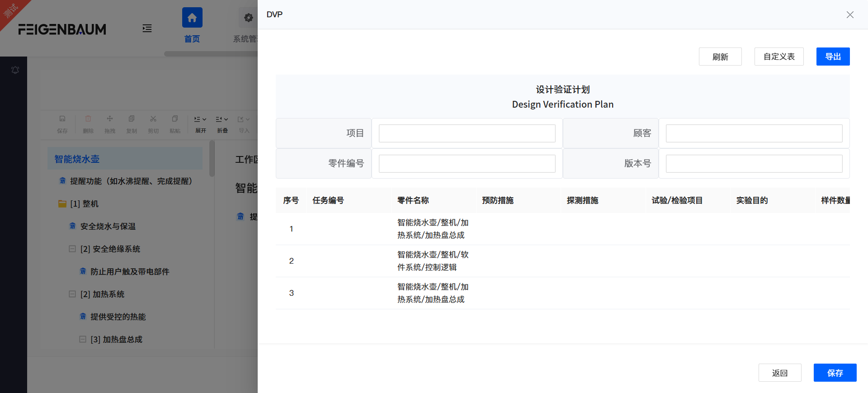Select row 1 part name cell
This screenshot has height=393, width=868.
433,229
